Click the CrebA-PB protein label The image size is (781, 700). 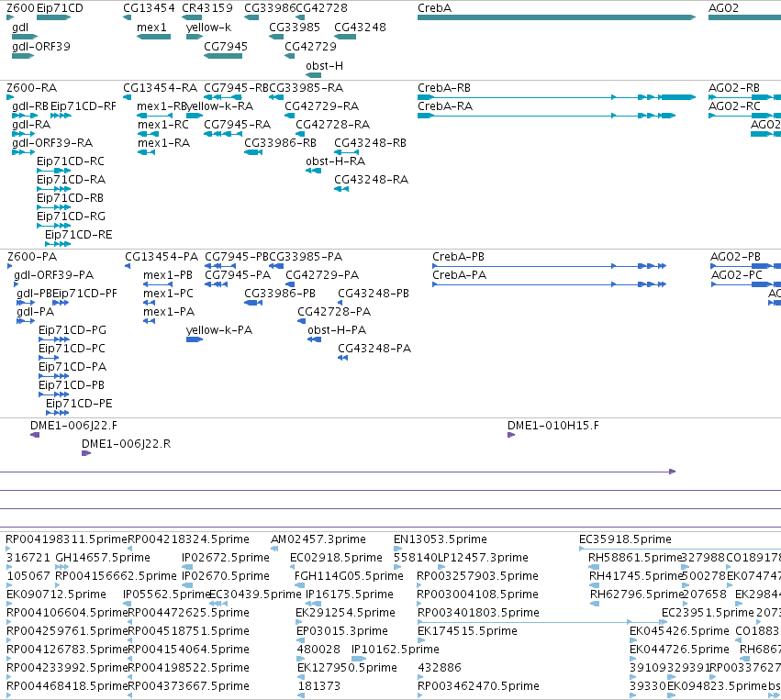(x=458, y=257)
